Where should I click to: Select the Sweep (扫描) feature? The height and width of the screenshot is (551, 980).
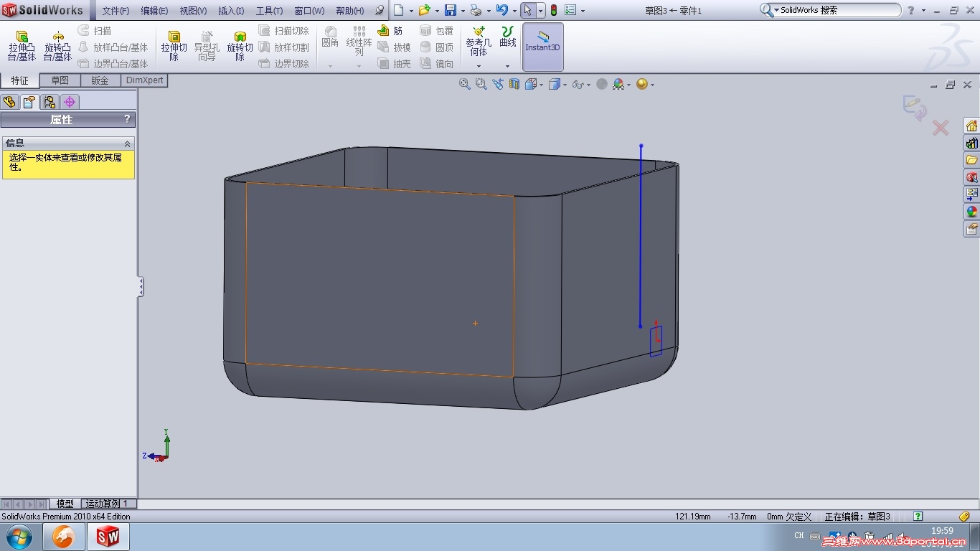[x=95, y=31]
